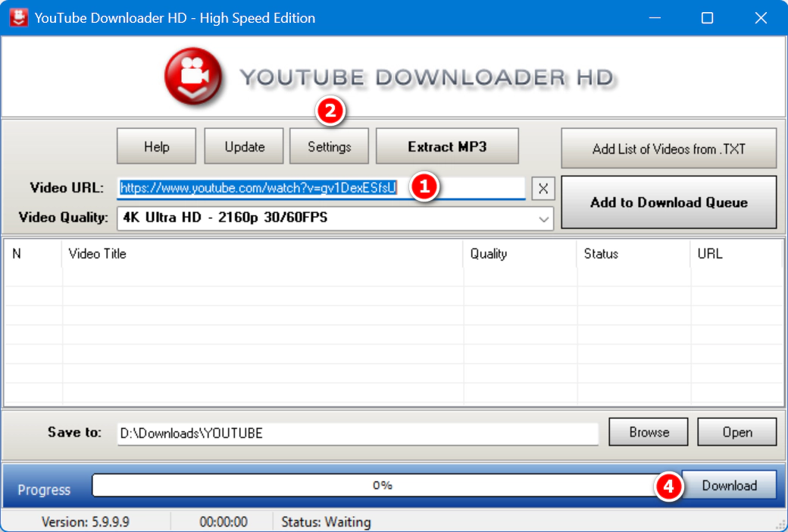This screenshot has width=788, height=532.
Task: Open the 4K Ultra HD quality combo box
Action: coord(326,218)
